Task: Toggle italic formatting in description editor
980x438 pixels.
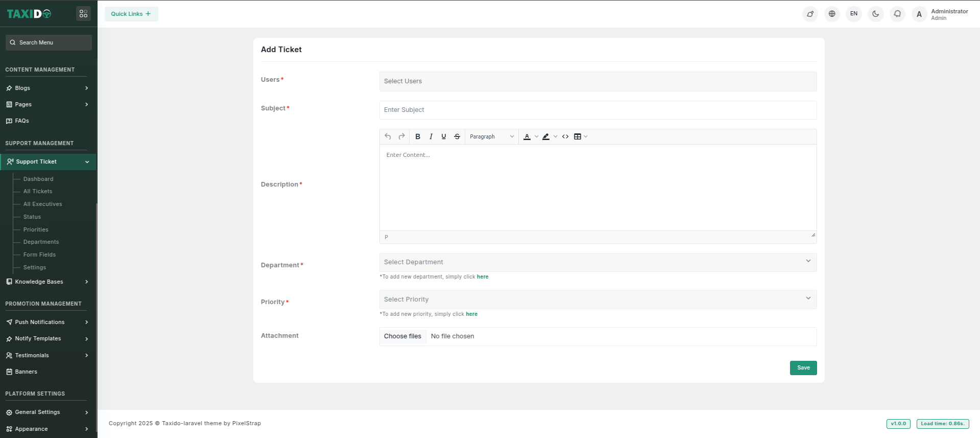Action: pos(431,136)
